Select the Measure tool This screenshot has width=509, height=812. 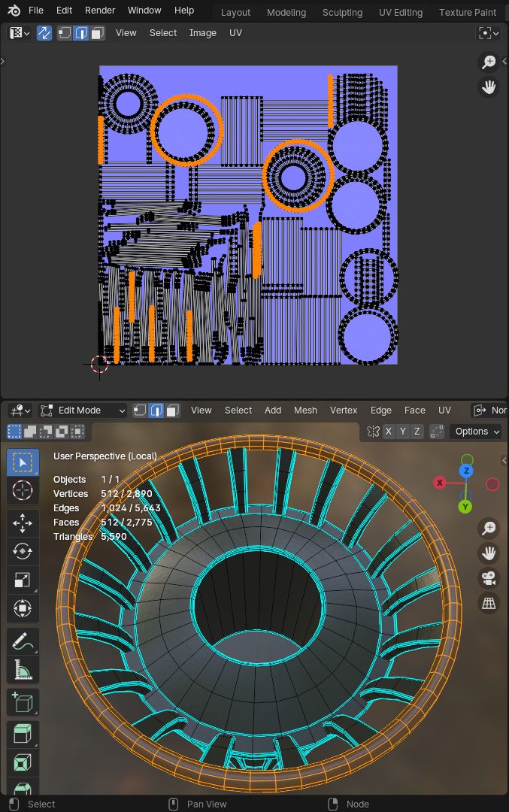23,670
